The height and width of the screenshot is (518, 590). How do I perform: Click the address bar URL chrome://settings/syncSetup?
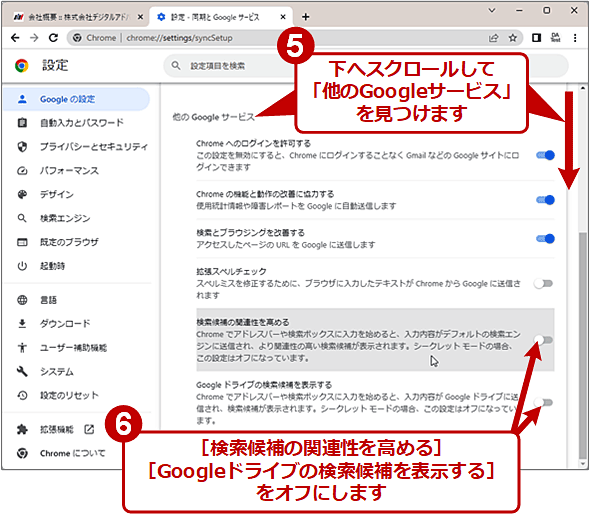179,38
